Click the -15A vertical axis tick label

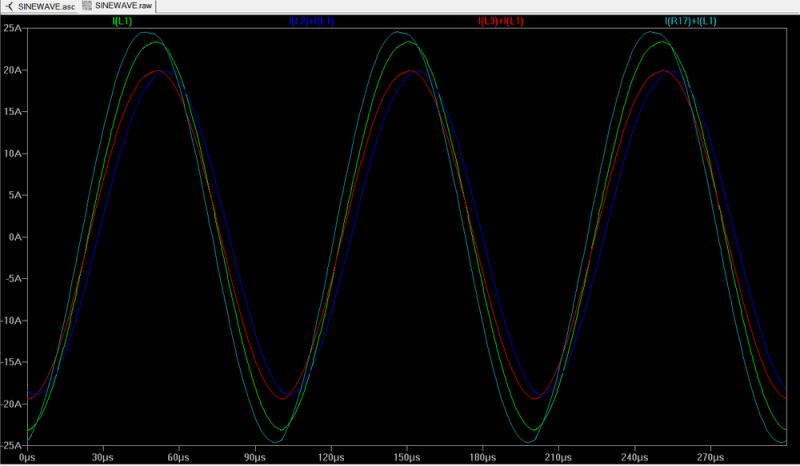[x=13, y=363]
